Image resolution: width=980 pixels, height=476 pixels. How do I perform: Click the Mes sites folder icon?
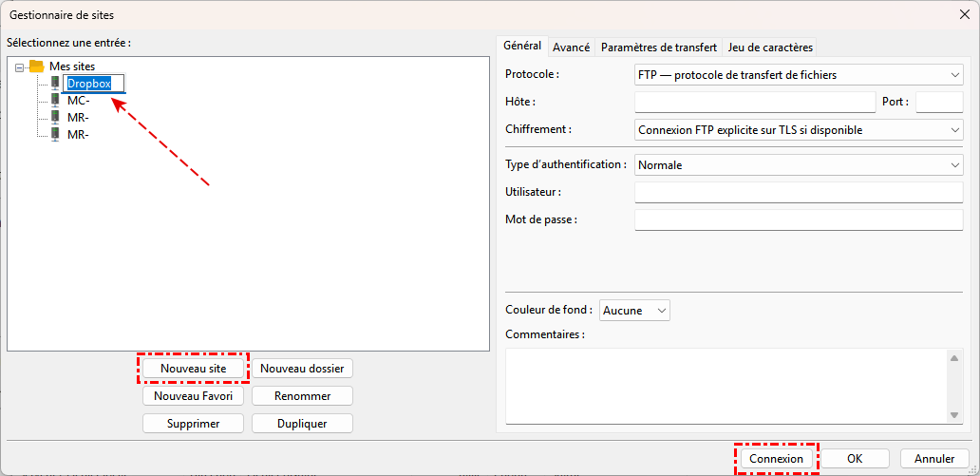click(x=37, y=66)
